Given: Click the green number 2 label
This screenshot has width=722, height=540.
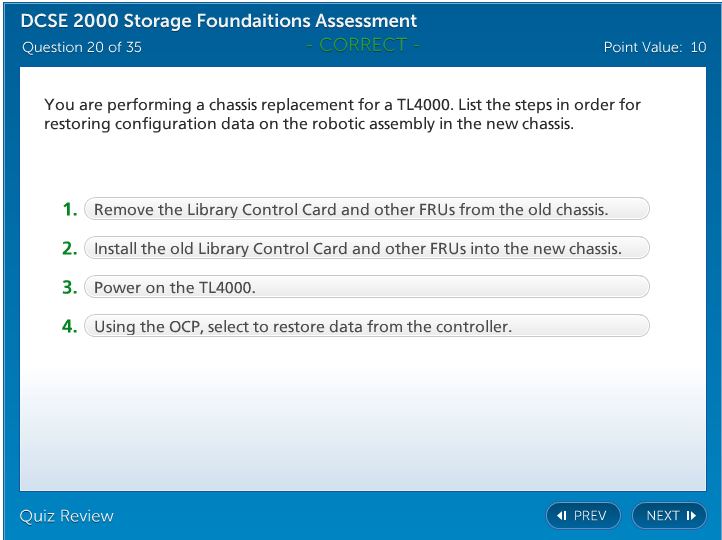Looking at the screenshot, I should coord(70,249).
